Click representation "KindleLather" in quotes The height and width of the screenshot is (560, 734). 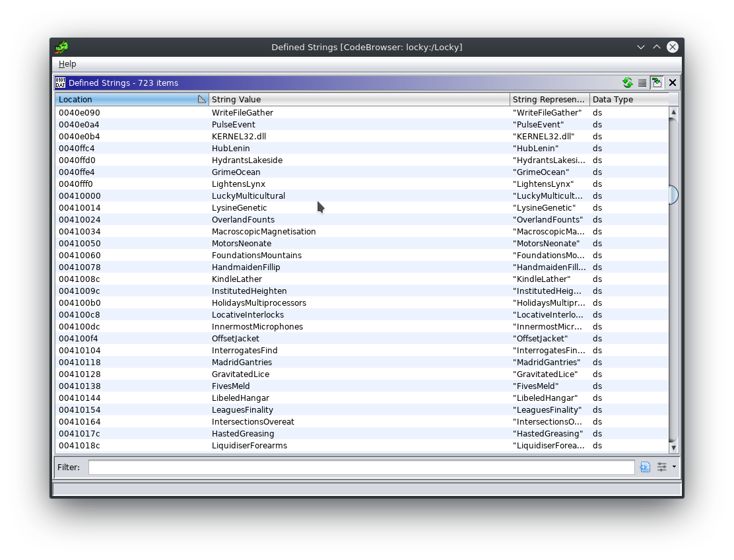click(542, 279)
